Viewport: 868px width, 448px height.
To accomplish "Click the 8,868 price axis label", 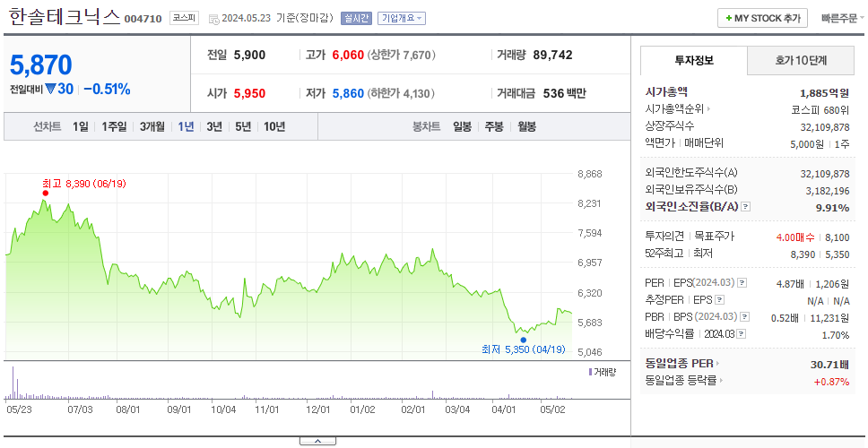I will point(589,174).
